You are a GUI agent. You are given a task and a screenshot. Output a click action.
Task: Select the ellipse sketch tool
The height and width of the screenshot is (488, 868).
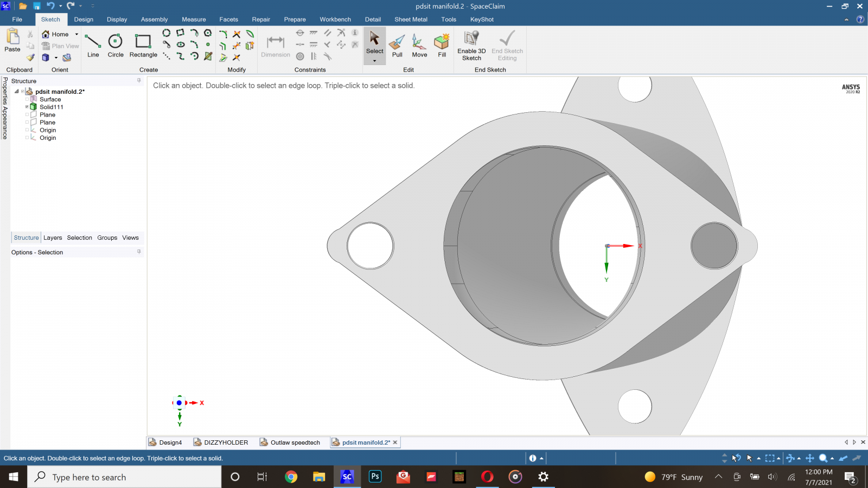(181, 44)
